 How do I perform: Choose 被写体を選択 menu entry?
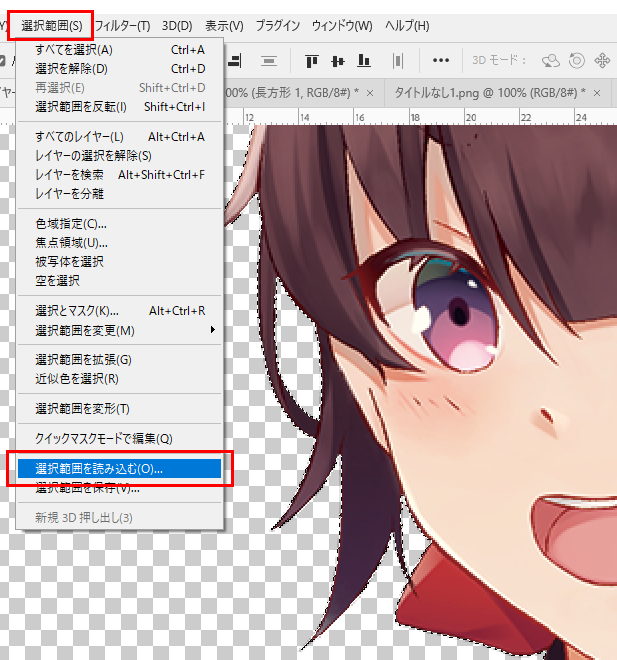coord(120,262)
